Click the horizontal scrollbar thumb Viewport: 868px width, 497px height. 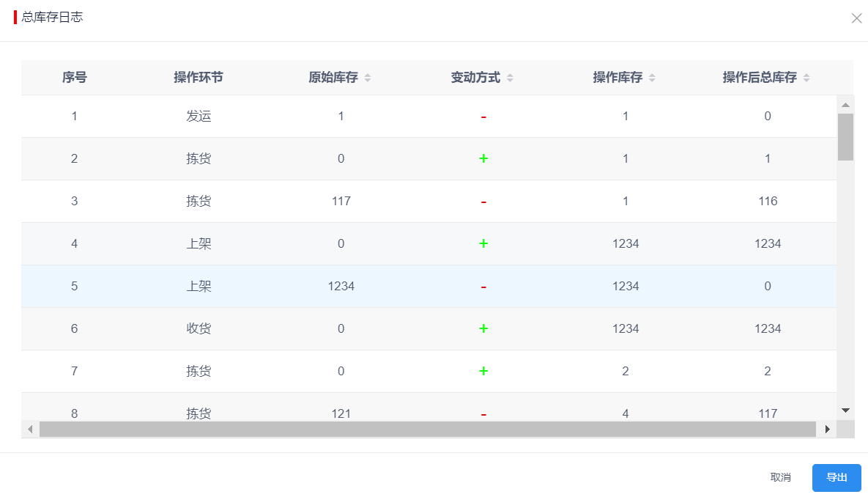427,430
